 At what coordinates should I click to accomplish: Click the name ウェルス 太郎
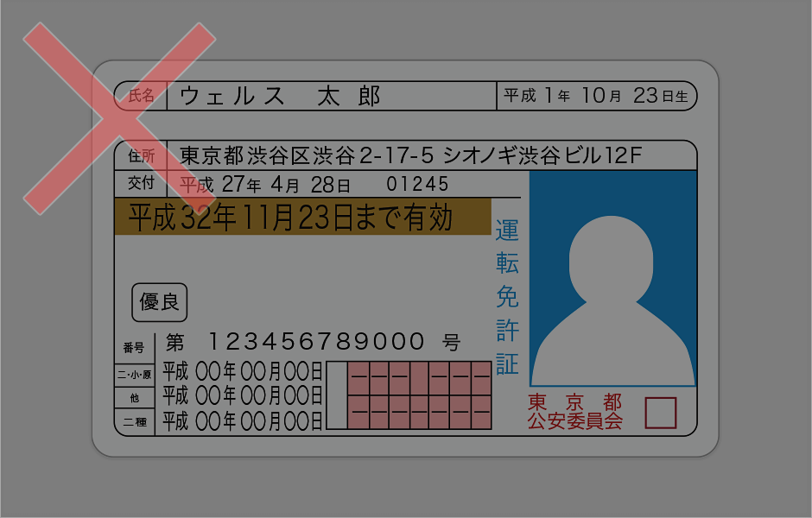coord(280,96)
